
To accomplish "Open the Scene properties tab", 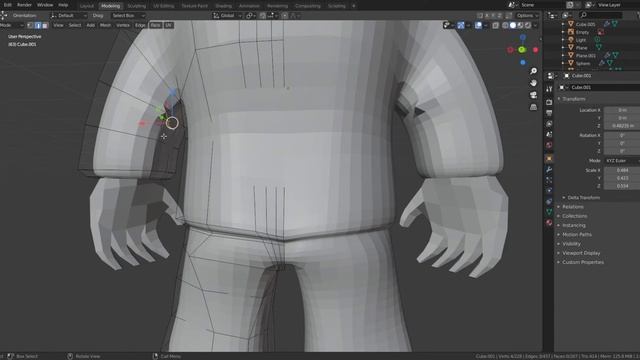I will [x=549, y=134].
